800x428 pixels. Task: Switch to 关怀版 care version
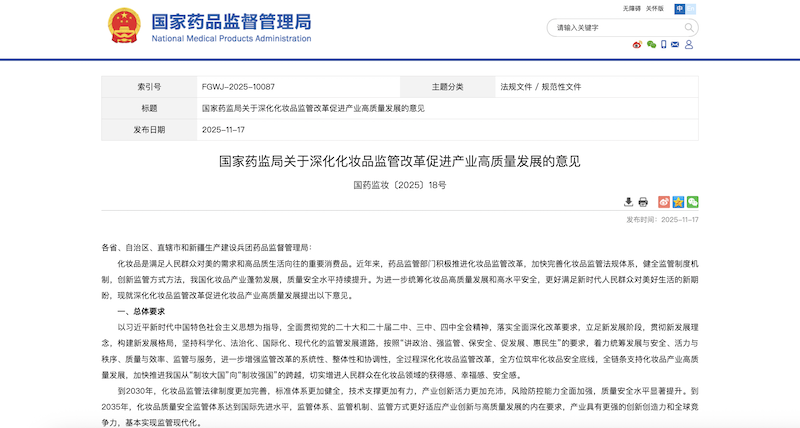coord(654,8)
